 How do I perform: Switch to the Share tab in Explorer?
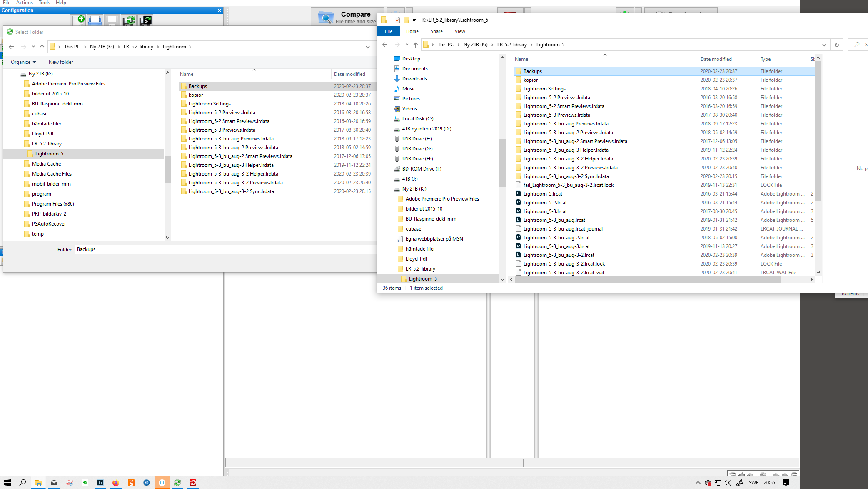click(x=436, y=31)
